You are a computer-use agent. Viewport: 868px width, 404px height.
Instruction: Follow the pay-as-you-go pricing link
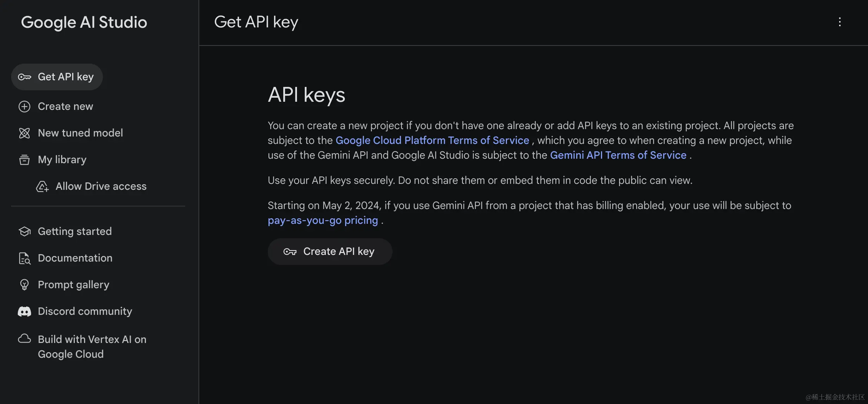pos(323,220)
